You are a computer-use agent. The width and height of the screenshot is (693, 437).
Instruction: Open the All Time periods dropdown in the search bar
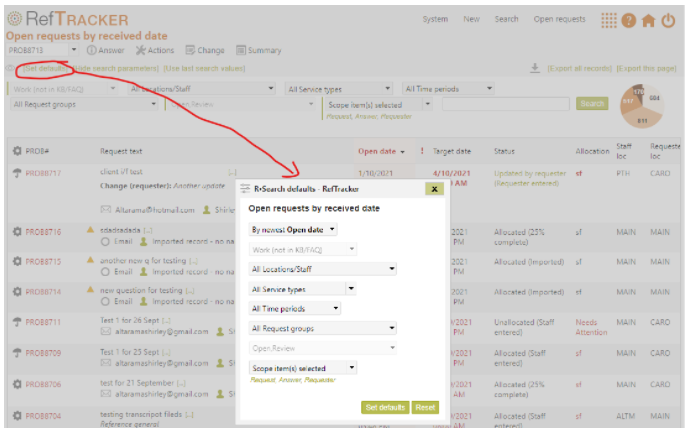coord(448,89)
